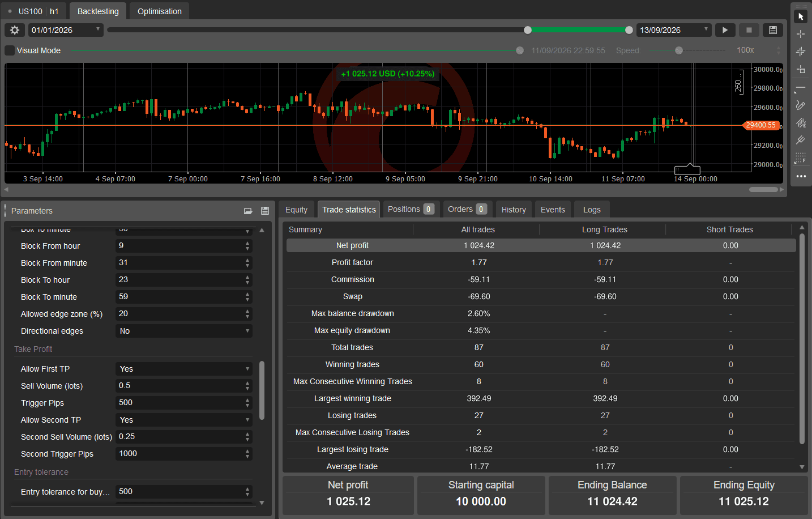This screenshot has height=519, width=812.
Task: Open the Positions tab
Action: point(411,209)
